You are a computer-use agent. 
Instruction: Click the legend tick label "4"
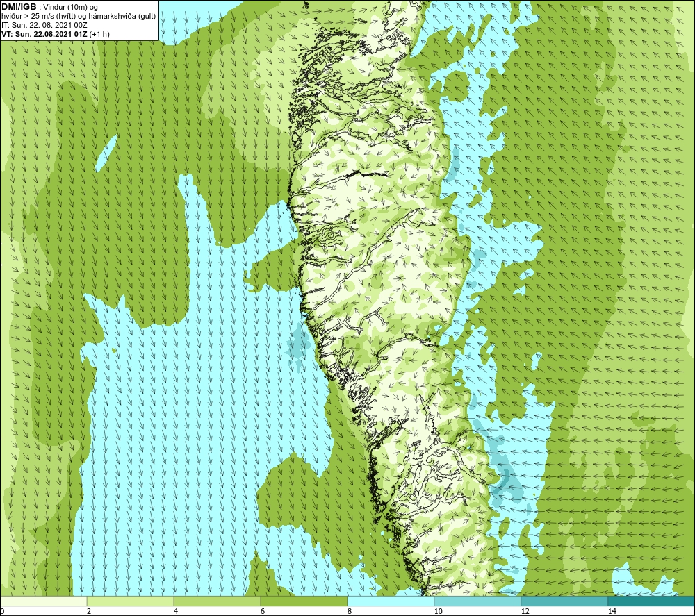pyautogui.click(x=176, y=611)
